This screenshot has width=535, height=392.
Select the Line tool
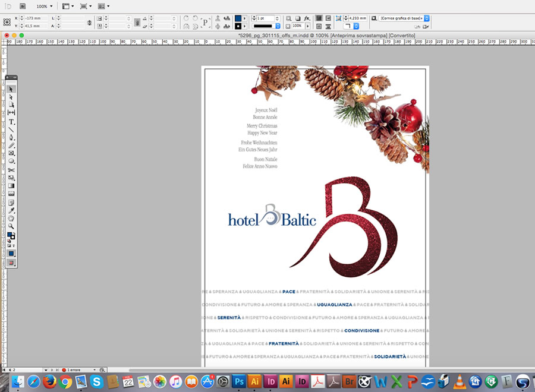(x=11, y=129)
